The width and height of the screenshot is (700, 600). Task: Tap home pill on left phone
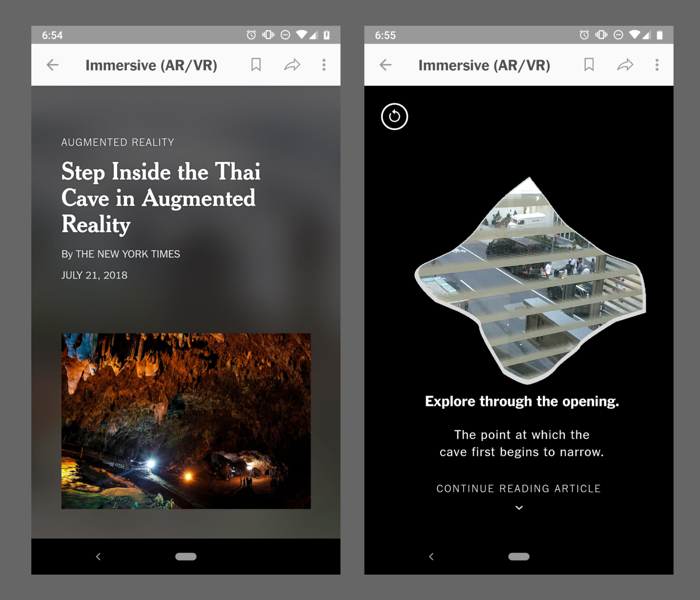(186, 557)
